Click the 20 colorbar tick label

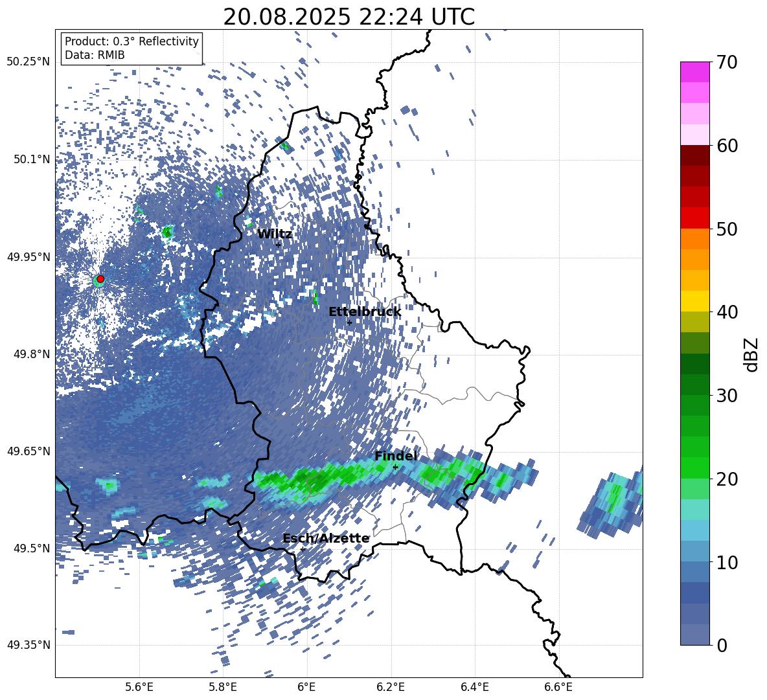(x=727, y=479)
